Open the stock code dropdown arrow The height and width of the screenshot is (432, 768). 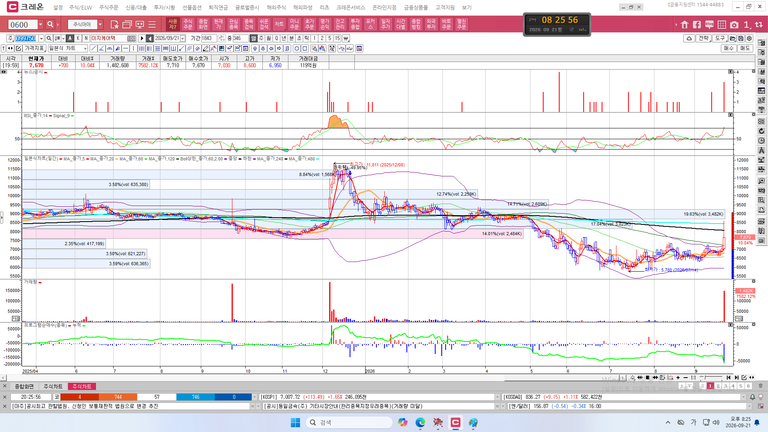click(41, 38)
